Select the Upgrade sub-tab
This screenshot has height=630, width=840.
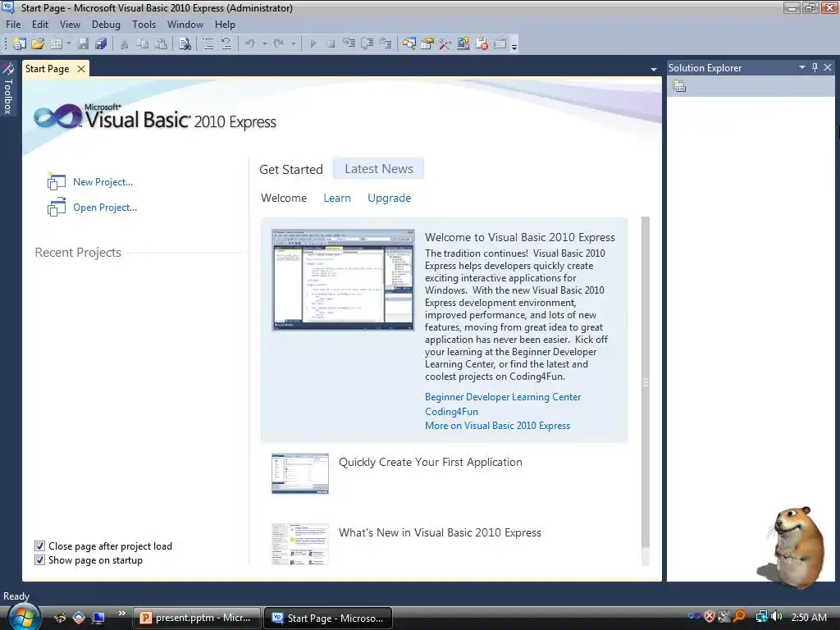[x=390, y=199]
